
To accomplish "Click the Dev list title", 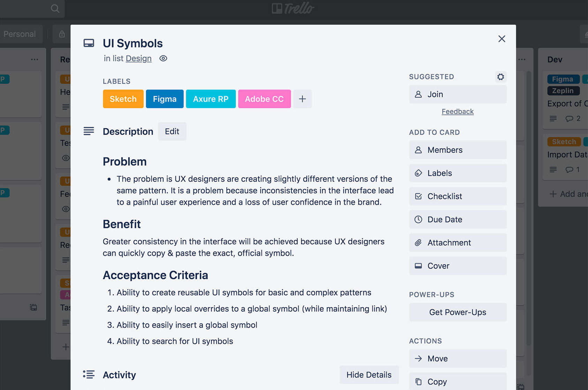I will pyautogui.click(x=555, y=60).
